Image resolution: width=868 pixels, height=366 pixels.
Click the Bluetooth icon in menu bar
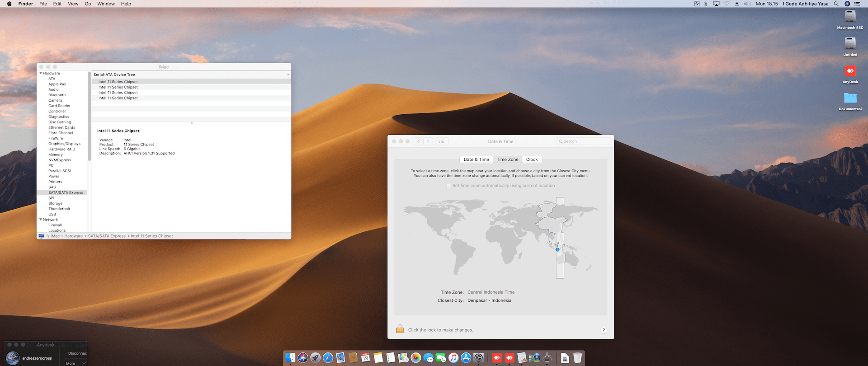click(x=706, y=4)
